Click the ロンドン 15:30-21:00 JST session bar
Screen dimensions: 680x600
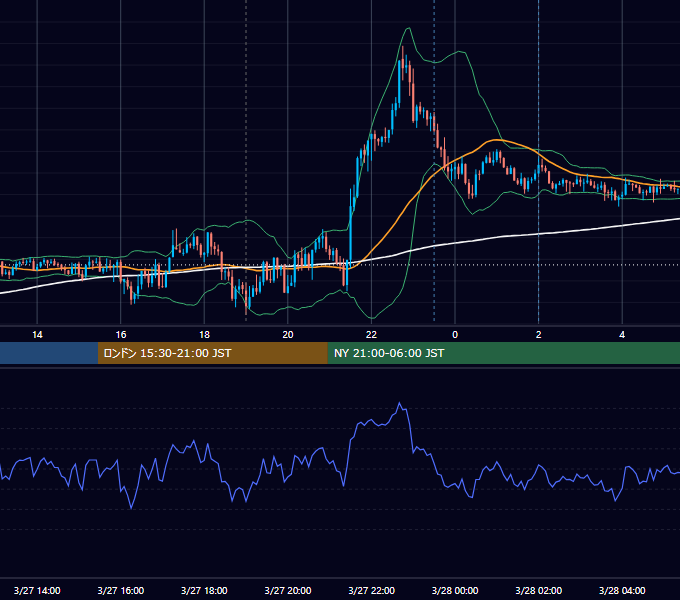[x=212, y=353]
